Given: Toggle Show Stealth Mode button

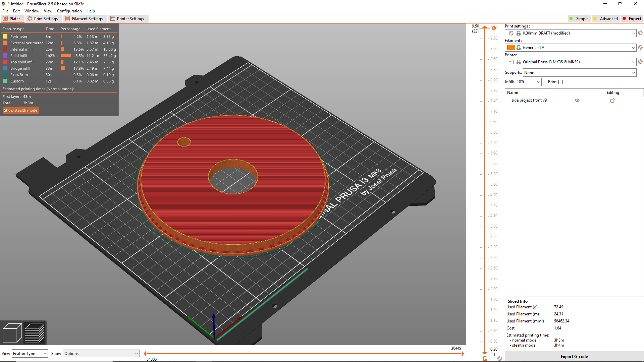Looking at the screenshot, I should (20, 110).
